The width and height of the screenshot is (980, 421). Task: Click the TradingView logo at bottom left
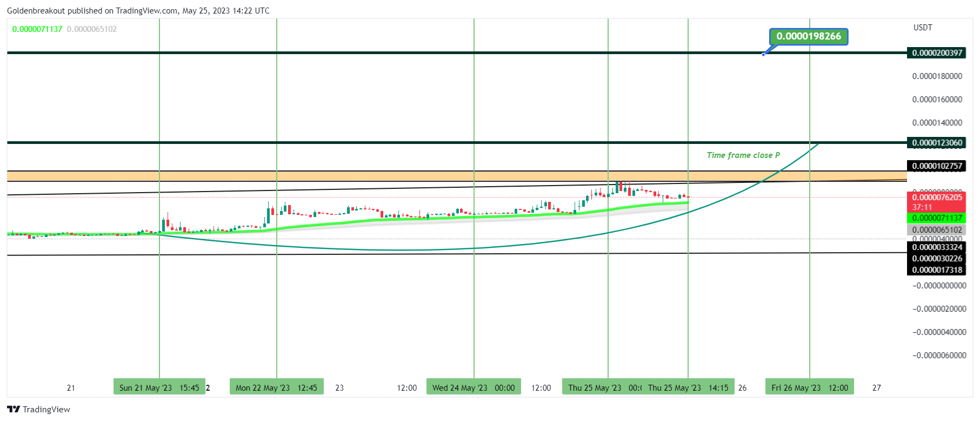point(38,409)
